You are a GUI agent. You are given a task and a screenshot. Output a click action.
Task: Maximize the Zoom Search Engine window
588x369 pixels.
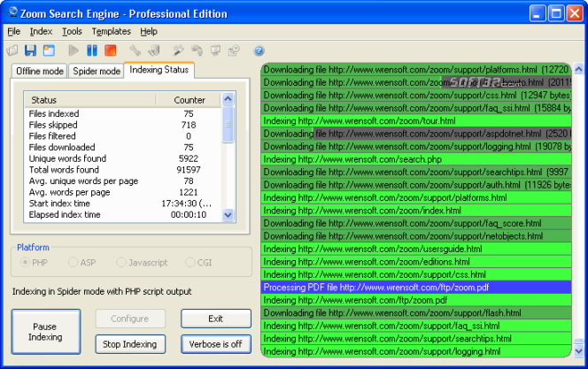coord(556,13)
